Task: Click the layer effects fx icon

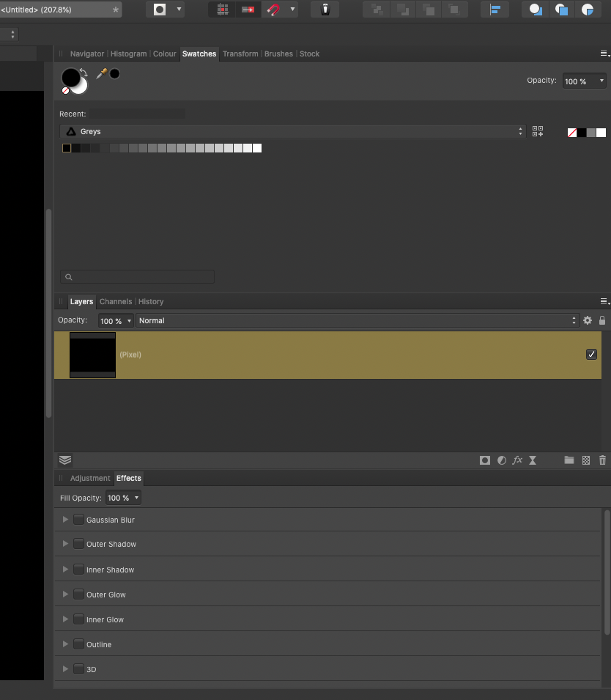Action: pyautogui.click(x=517, y=460)
